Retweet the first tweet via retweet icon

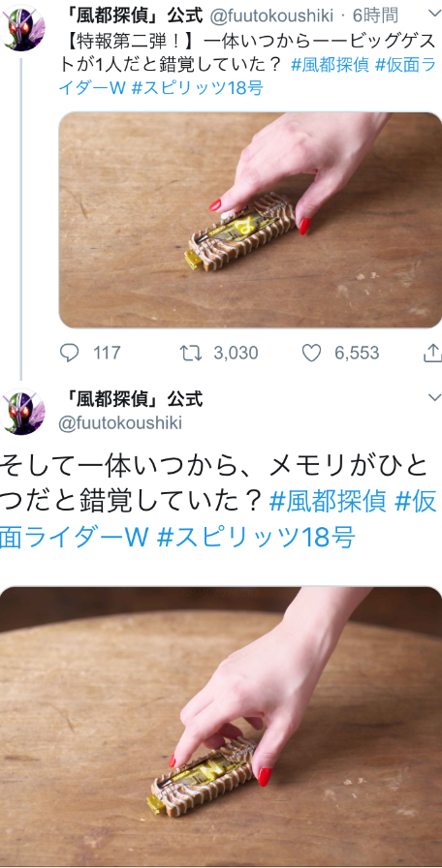[191, 353]
